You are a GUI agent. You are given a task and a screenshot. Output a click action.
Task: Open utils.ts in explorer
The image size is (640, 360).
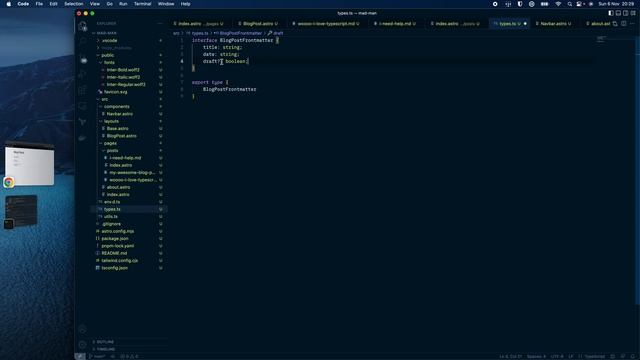coord(130,216)
